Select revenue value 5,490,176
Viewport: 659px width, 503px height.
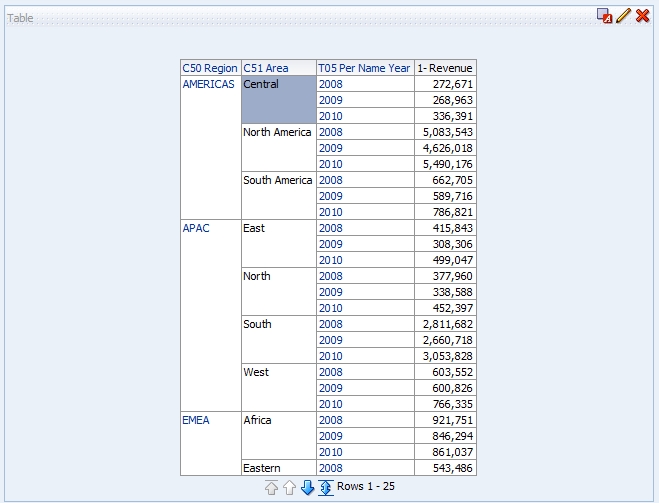447,164
